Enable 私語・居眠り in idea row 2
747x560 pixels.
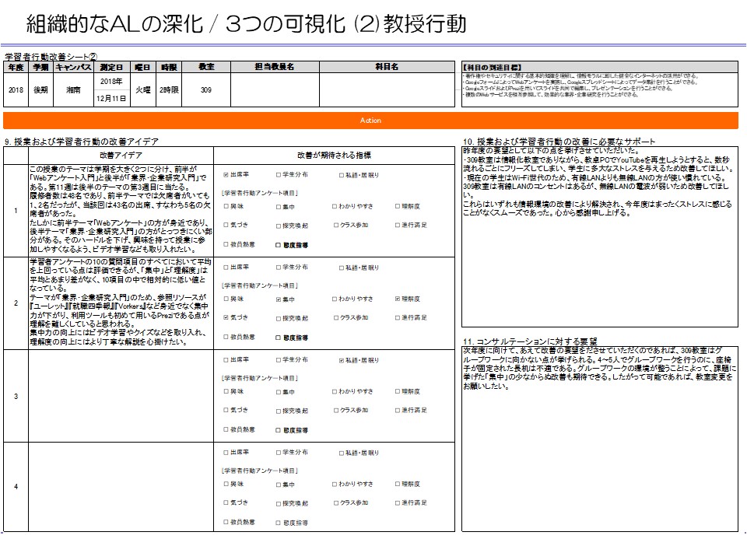(342, 268)
